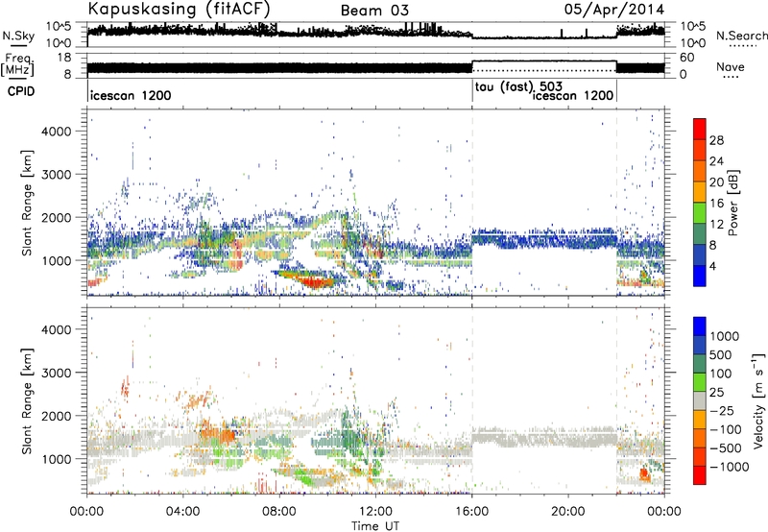
Task: Click the '60' Nave axis tick
Action: (687, 58)
